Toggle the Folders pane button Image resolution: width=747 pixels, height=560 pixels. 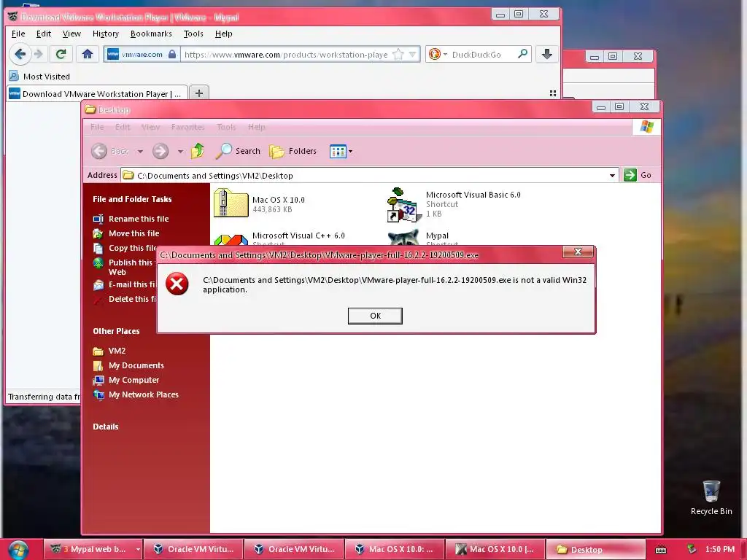point(293,151)
